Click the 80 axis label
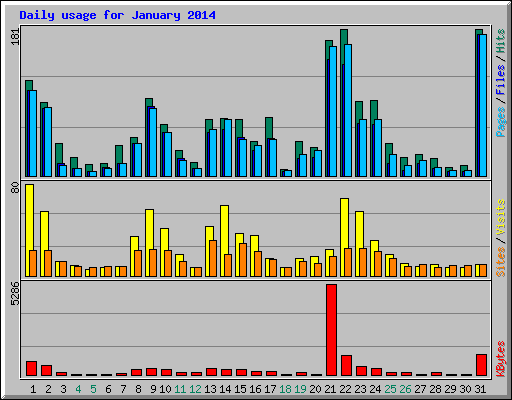 [15, 187]
